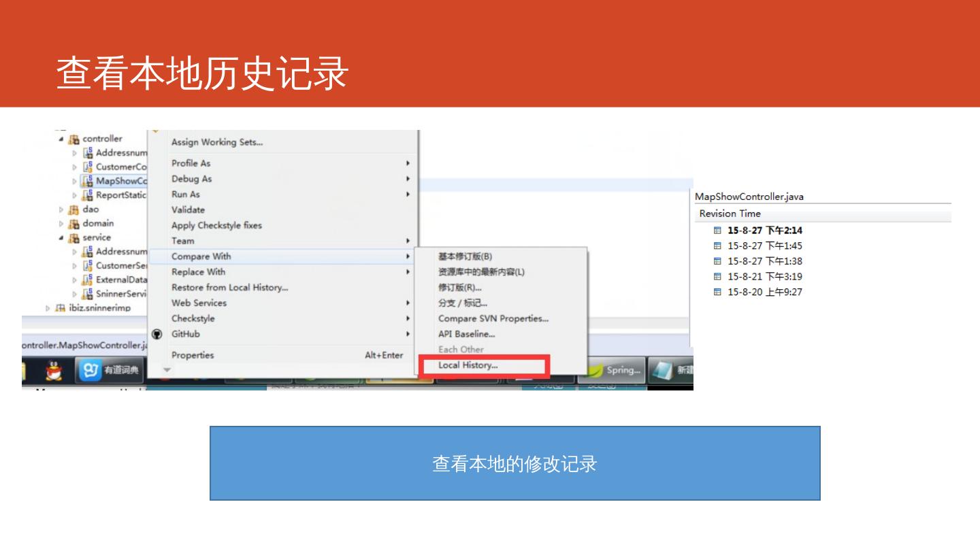Viewport: 980px width, 551px height.
Task: Expand the CustomerCo tree node
Action: point(76,167)
